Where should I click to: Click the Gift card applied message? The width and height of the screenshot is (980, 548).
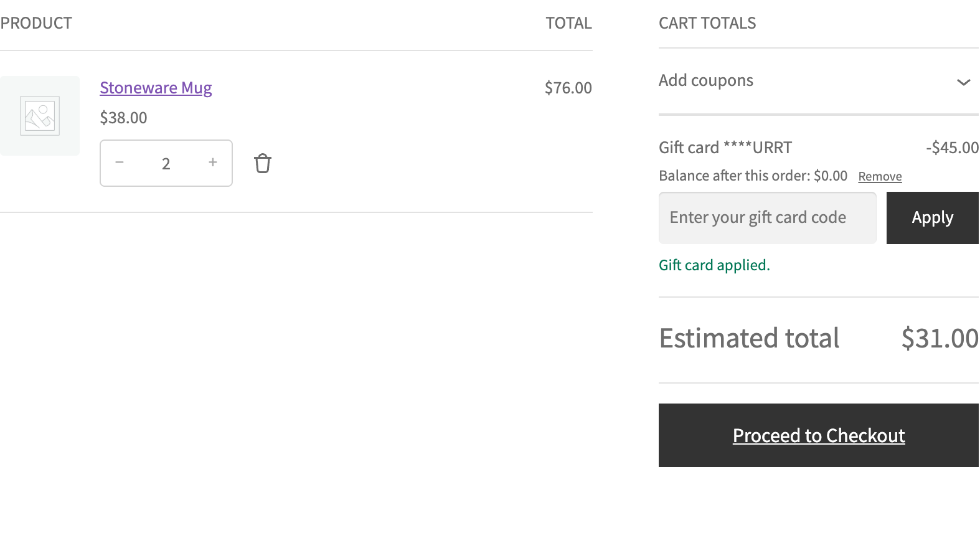click(x=714, y=265)
